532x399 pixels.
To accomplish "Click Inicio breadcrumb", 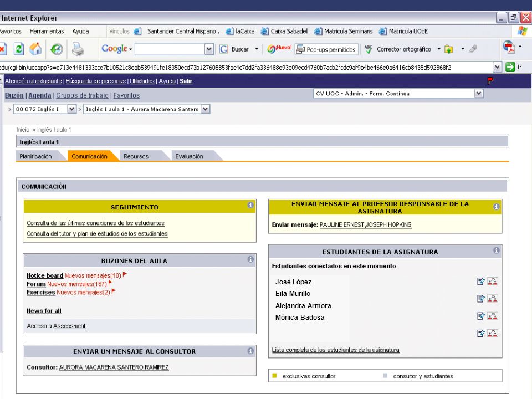I will (23, 130).
